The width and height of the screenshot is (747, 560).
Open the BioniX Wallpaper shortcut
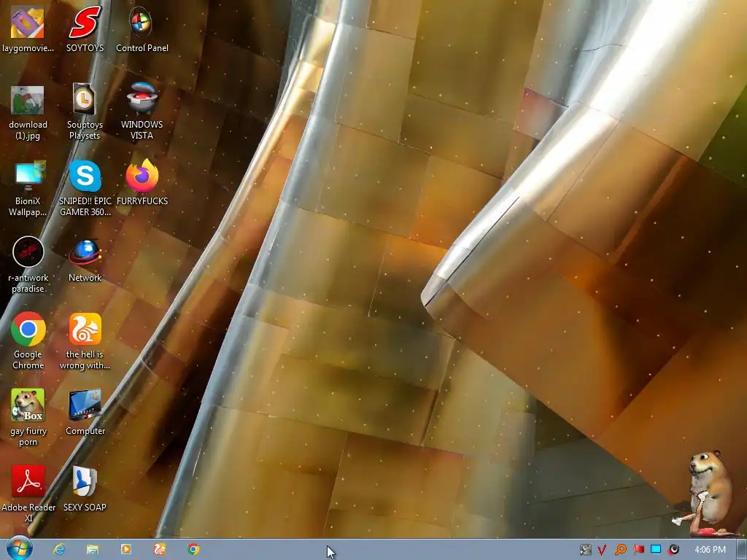[28, 189]
